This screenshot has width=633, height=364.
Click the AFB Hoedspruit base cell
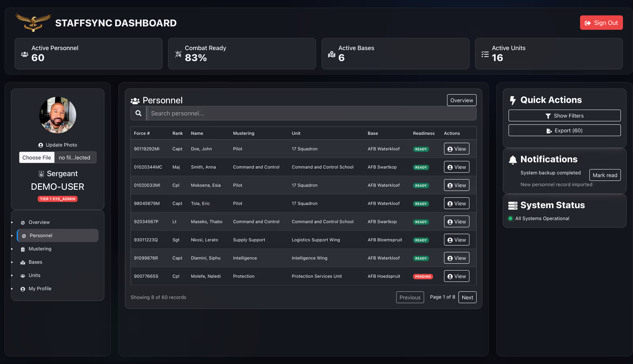[x=384, y=276]
